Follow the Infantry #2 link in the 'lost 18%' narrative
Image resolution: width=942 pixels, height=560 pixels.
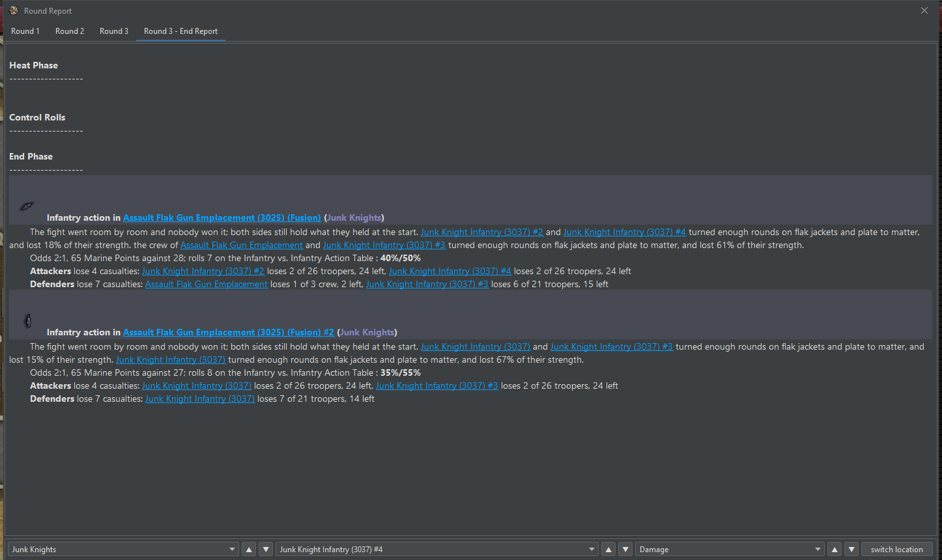click(x=482, y=232)
